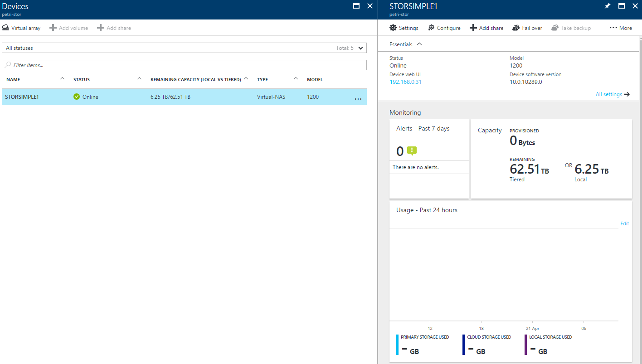Screen dimensions: 642x364
Task: Click the 1200 model cell in device row
Action: click(x=313, y=97)
